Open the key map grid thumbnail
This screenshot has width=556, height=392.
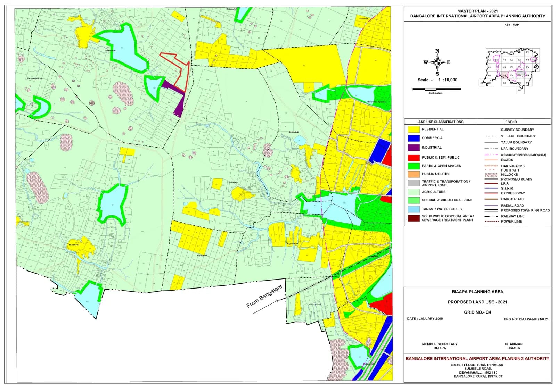click(x=510, y=70)
